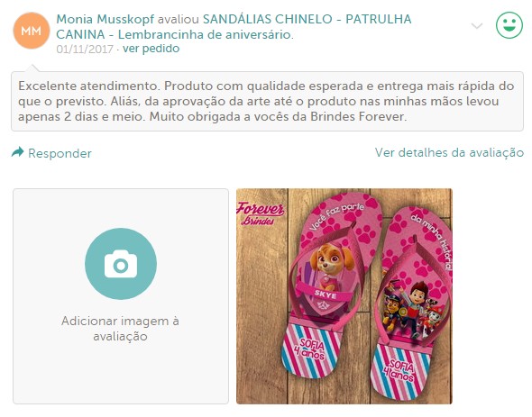This screenshot has width=532, height=417.
Task: Open the 'ver pedido' order link
Action: tap(151, 49)
